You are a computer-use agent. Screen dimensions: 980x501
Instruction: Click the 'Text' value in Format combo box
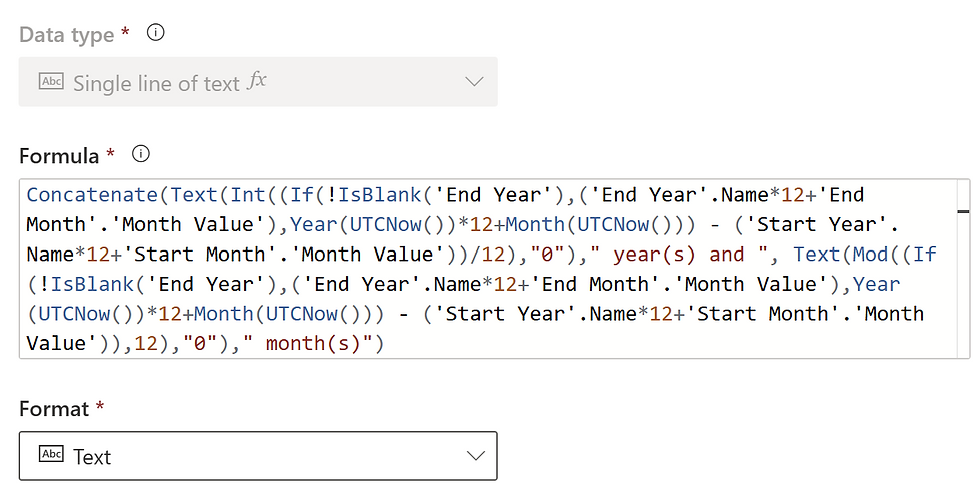(92, 457)
